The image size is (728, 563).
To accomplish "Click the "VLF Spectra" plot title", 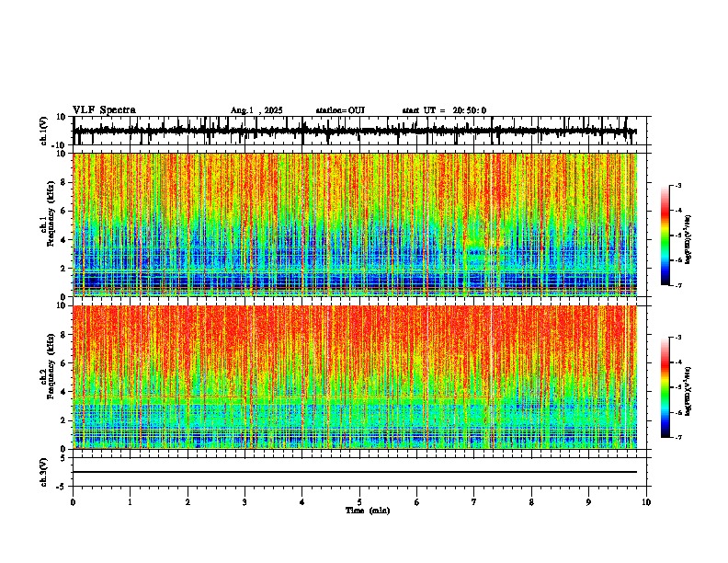I will 105,110.
